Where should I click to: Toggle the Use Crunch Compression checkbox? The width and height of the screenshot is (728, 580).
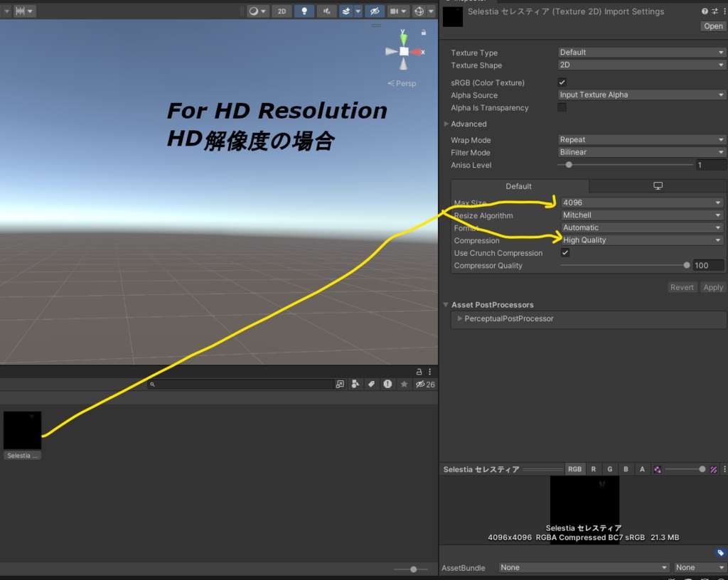coord(565,252)
